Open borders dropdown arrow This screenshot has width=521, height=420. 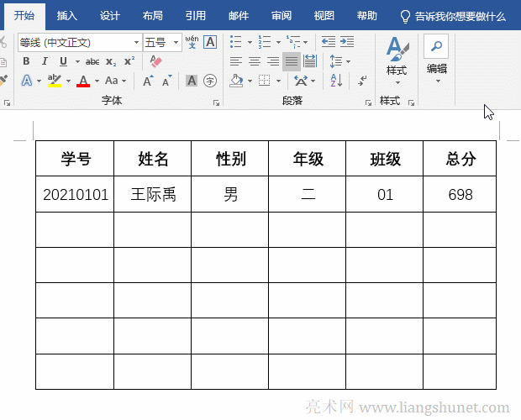278,81
